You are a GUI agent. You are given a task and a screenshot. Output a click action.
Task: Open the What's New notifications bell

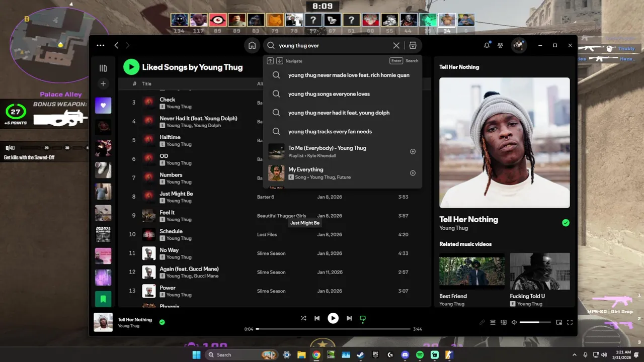(487, 45)
